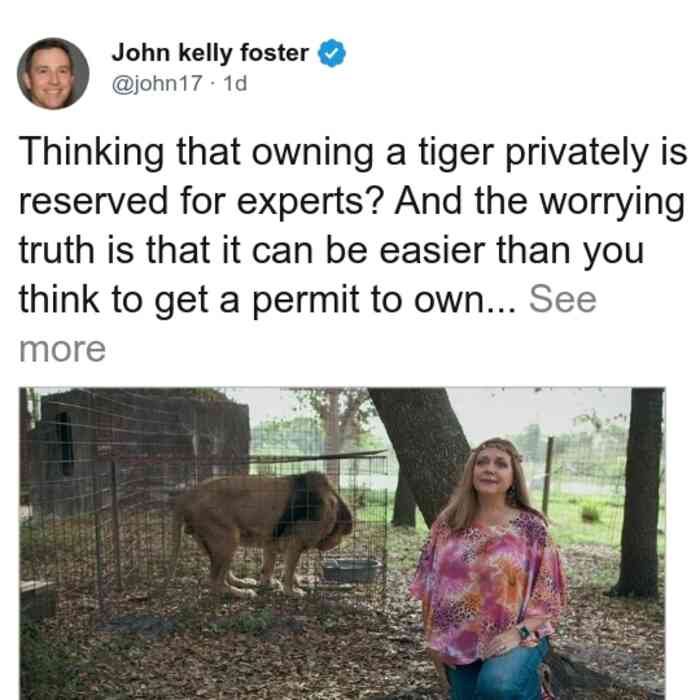The width and height of the screenshot is (700, 700).
Task: Click the word 'tiger' in the tweet
Action: (456, 153)
